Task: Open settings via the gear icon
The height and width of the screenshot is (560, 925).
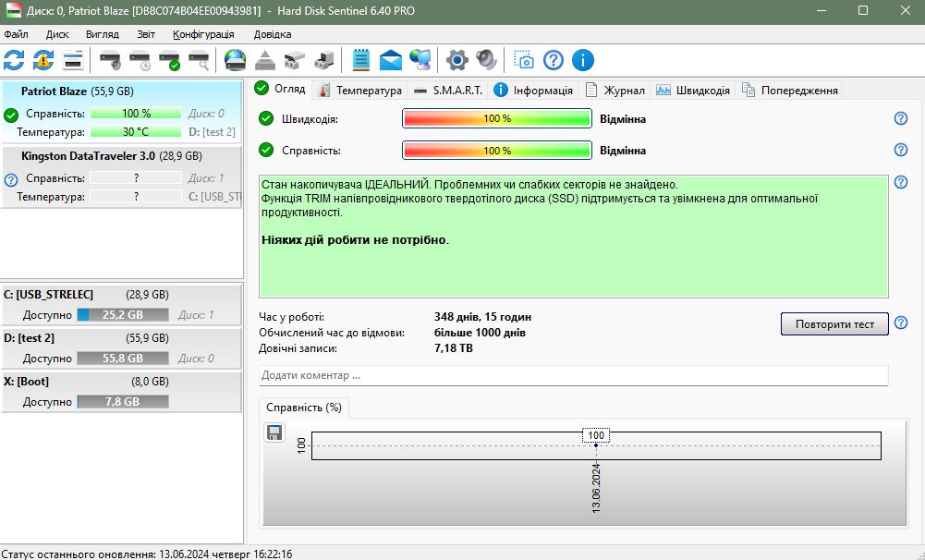Action: tap(457, 60)
